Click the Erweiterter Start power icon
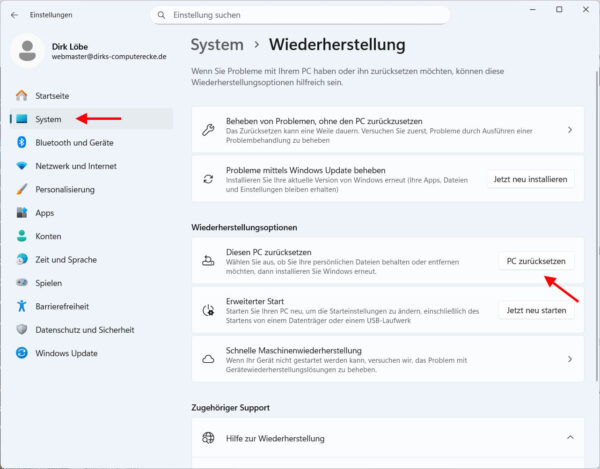 (208, 310)
